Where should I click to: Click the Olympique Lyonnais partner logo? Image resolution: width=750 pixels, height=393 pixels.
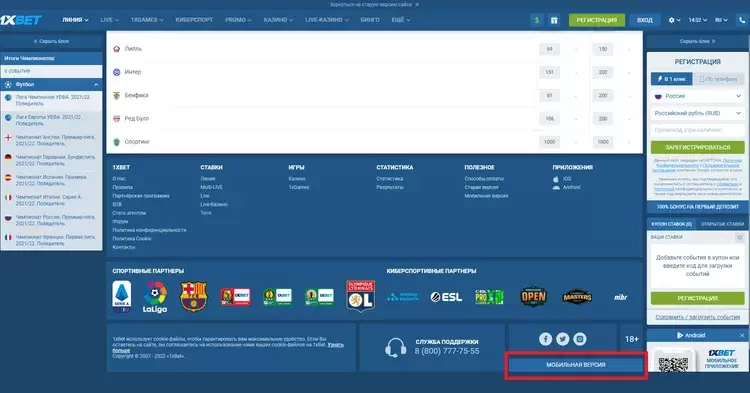tap(361, 296)
